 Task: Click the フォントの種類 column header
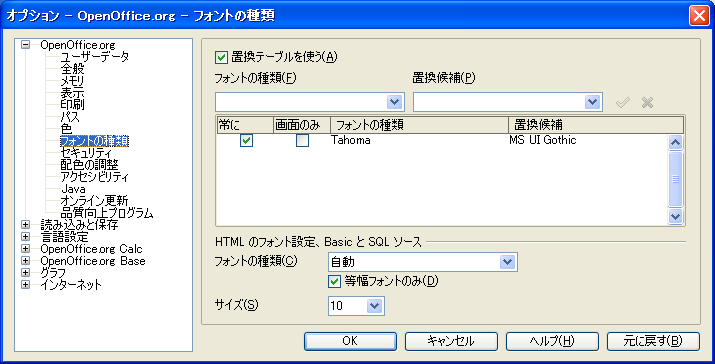pos(420,125)
